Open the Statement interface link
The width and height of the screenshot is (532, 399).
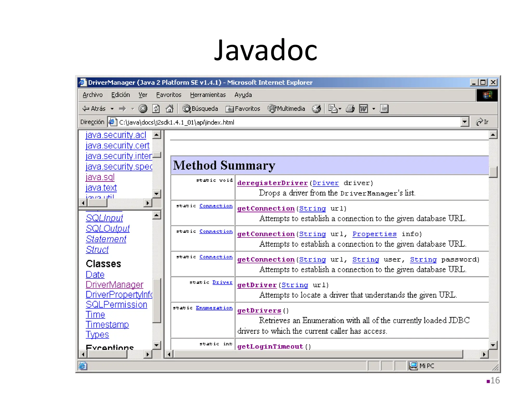pyautogui.click(x=106, y=239)
